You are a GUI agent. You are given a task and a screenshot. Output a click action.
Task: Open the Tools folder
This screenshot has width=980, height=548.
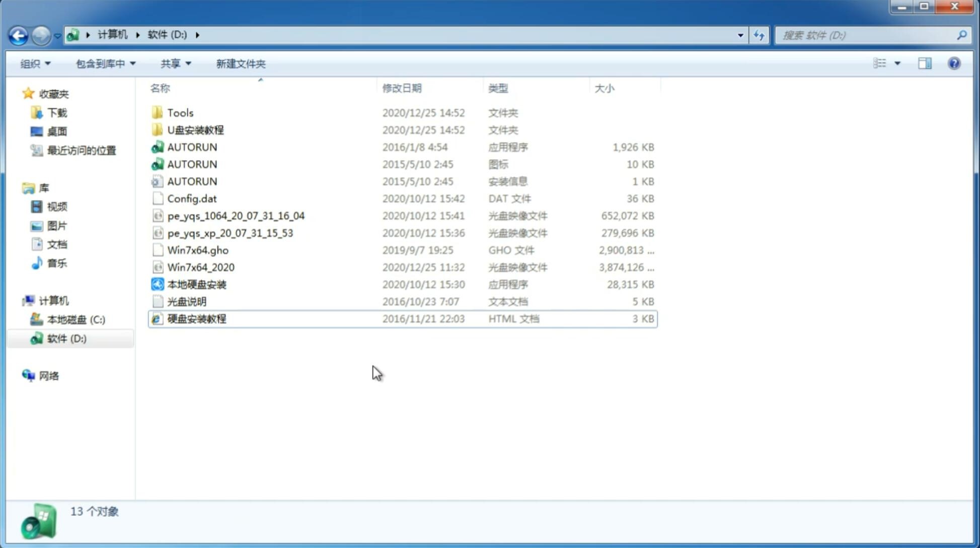click(x=180, y=112)
